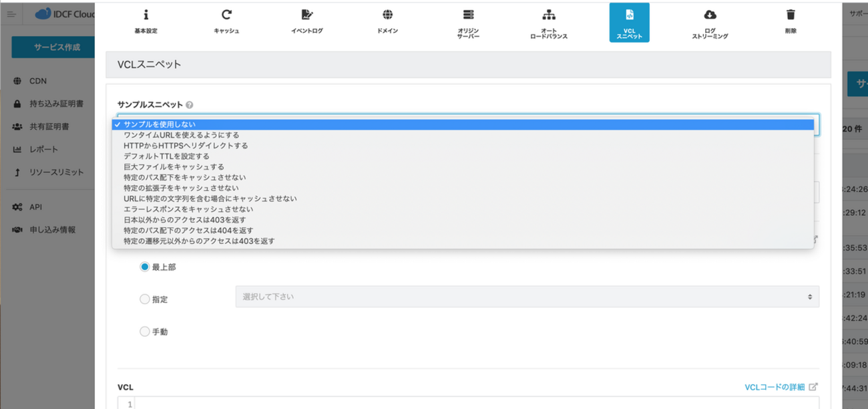868x409 pixels.
Task: Click into the VCL code editor line 1
Action: (467, 404)
